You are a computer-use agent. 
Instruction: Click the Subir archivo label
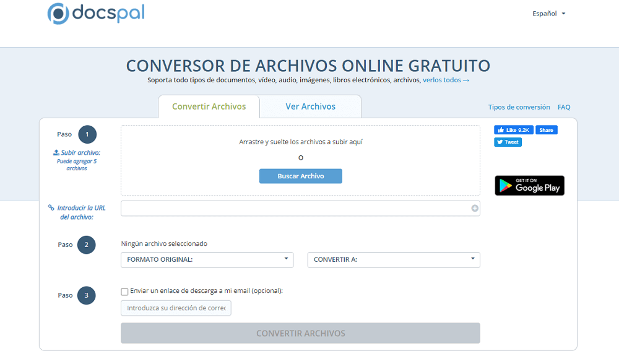pos(80,152)
